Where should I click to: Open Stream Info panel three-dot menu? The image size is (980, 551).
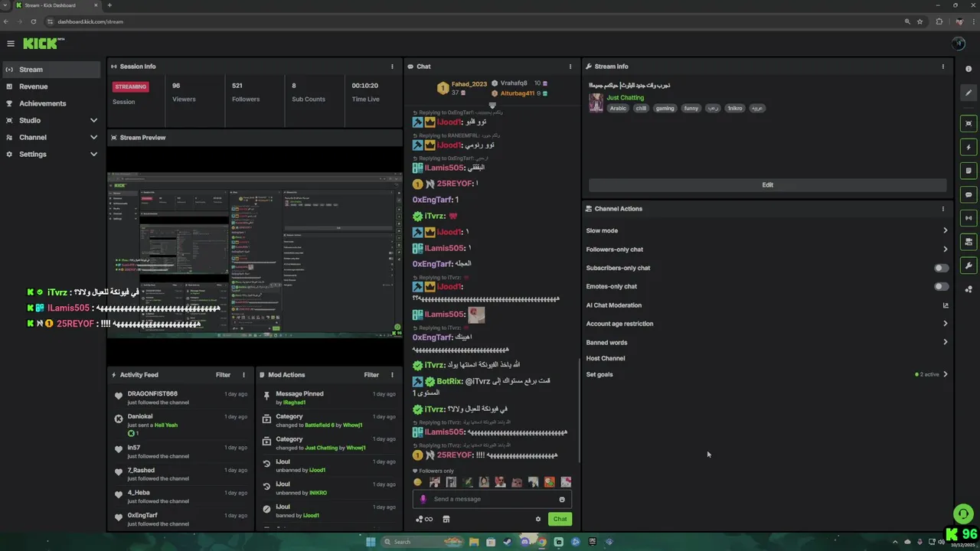[943, 67]
